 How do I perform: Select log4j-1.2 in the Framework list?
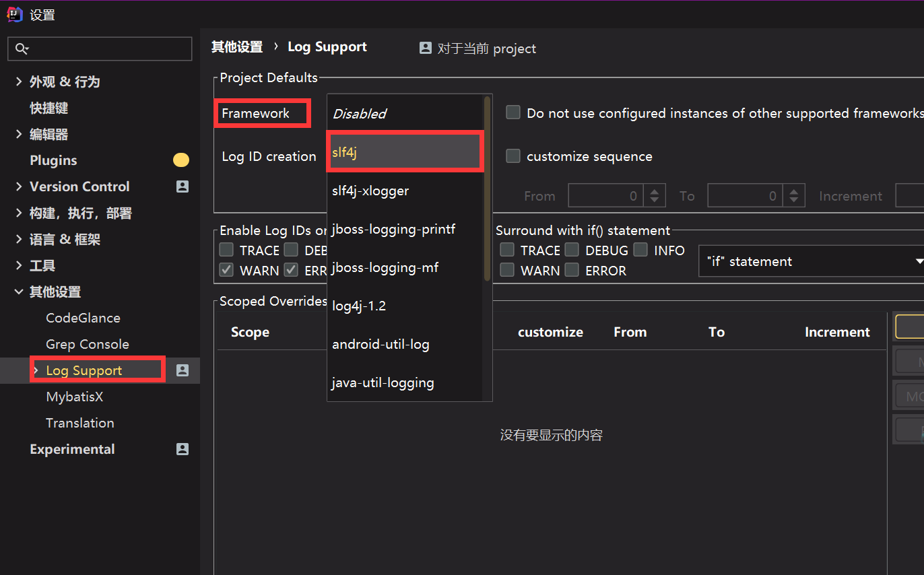click(x=405, y=306)
